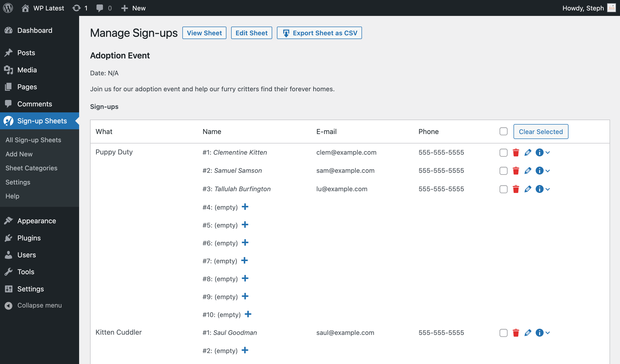The height and width of the screenshot is (364, 620).
Task: Click the saul@example.com email cell
Action: (x=345, y=333)
